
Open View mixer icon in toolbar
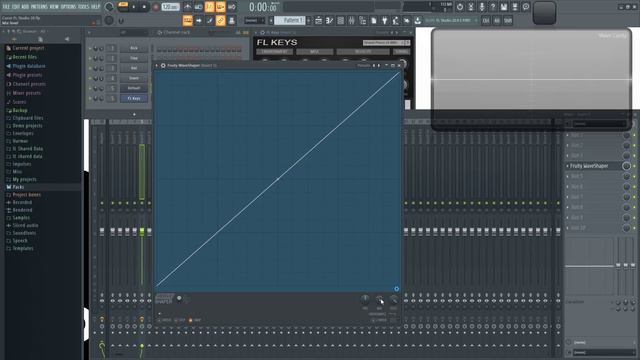[x=351, y=20]
